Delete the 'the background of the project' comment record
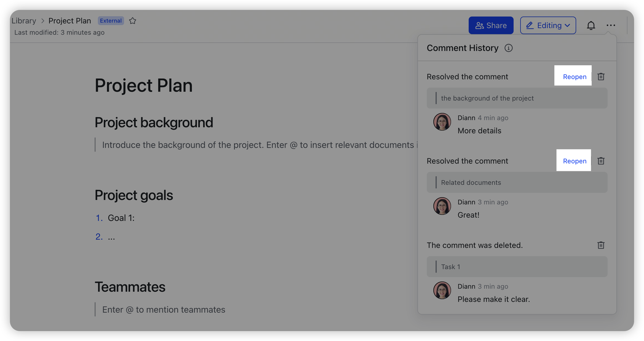 pos(601,77)
